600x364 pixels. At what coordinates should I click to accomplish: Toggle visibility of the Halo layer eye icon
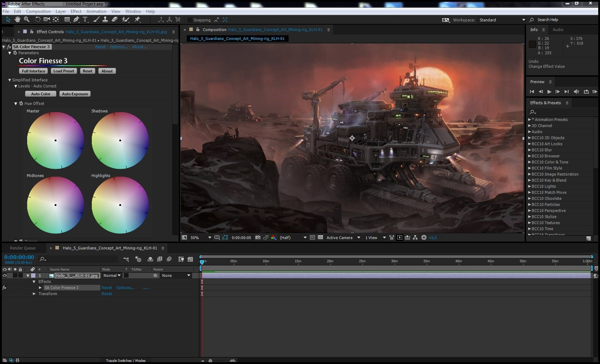[5, 275]
